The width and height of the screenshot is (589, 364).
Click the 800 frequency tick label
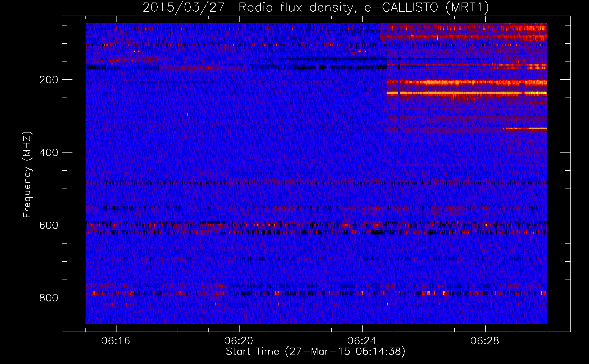(49, 298)
